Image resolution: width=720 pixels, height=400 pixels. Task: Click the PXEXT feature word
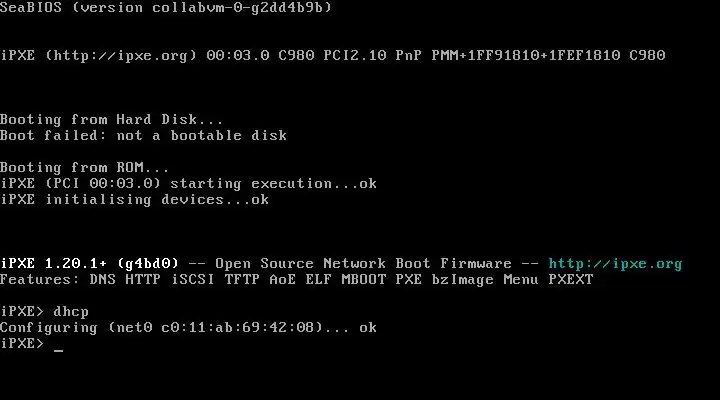coord(570,280)
